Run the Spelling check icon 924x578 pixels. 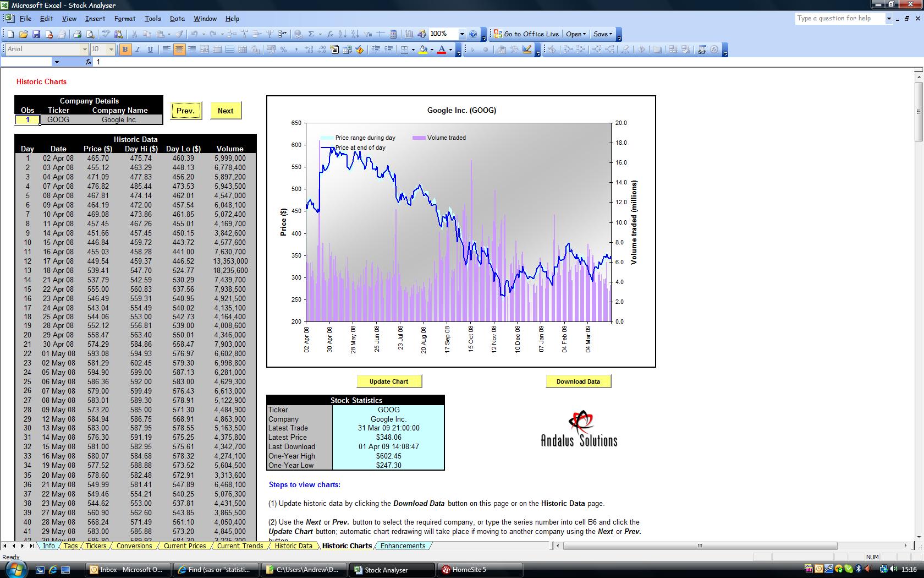(105, 34)
